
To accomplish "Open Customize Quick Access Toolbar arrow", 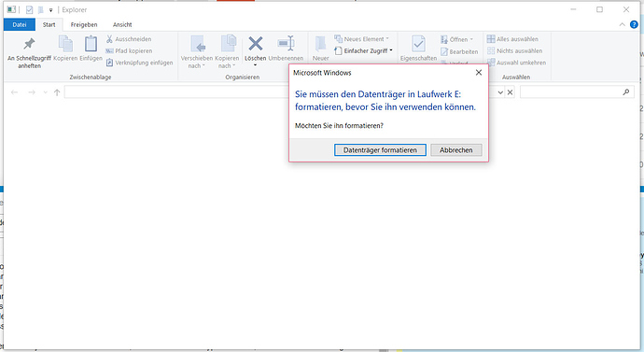I will (x=51, y=10).
